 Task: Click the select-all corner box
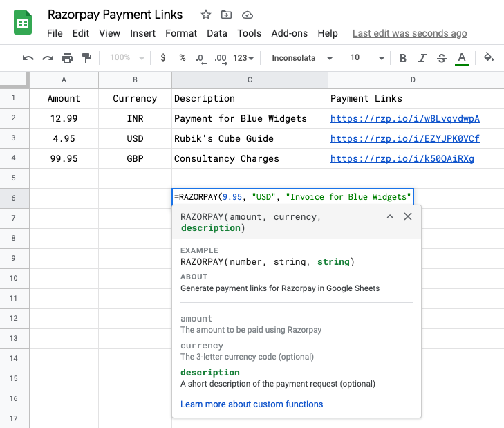[x=14, y=79]
